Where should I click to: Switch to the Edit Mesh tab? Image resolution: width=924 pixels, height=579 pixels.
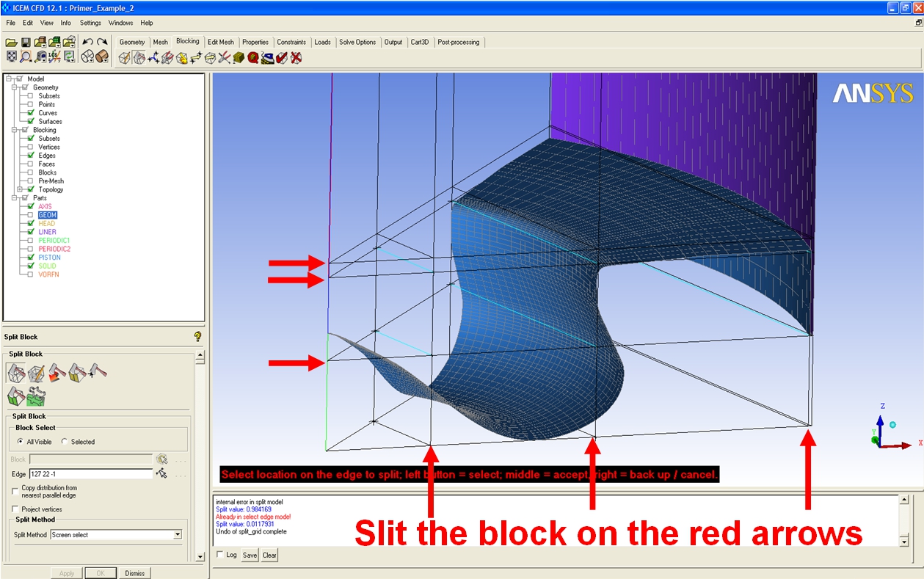[x=220, y=43]
